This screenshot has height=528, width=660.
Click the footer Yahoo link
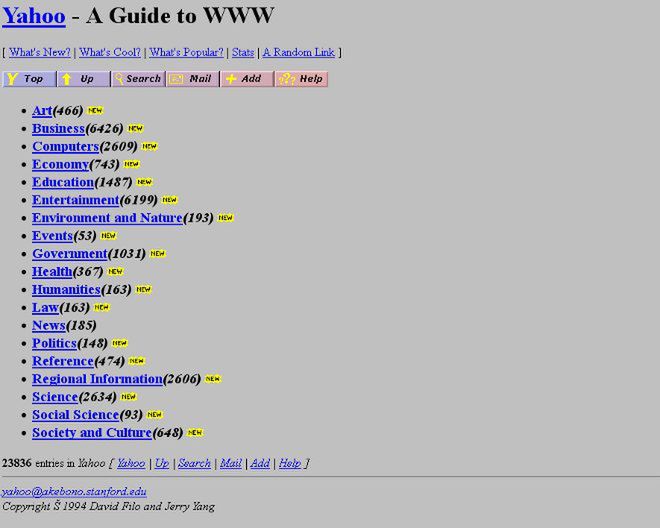click(x=131, y=463)
